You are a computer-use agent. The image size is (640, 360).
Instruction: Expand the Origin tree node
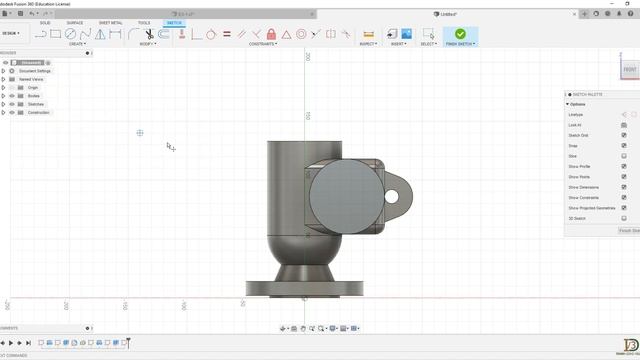point(3,88)
